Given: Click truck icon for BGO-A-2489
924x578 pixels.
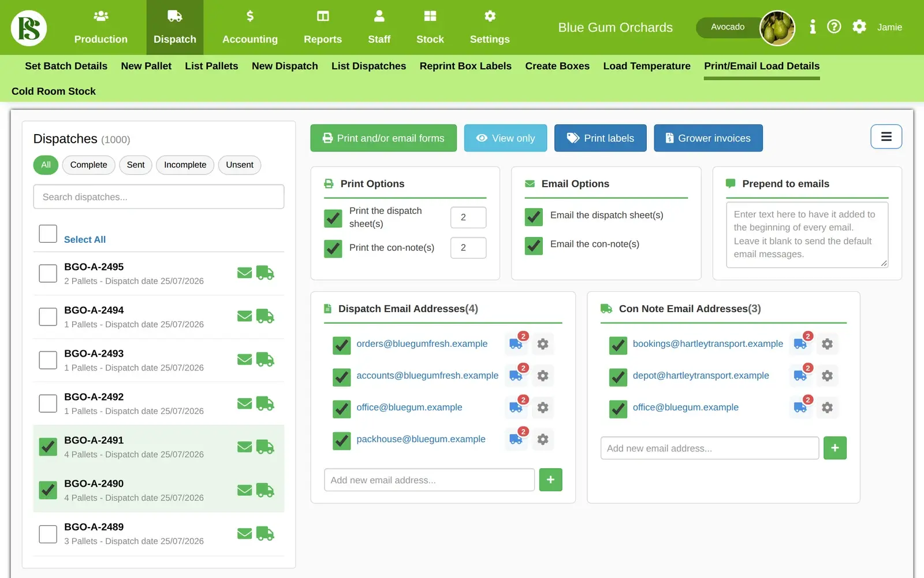Looking at the screenshot, I should 265,533.
